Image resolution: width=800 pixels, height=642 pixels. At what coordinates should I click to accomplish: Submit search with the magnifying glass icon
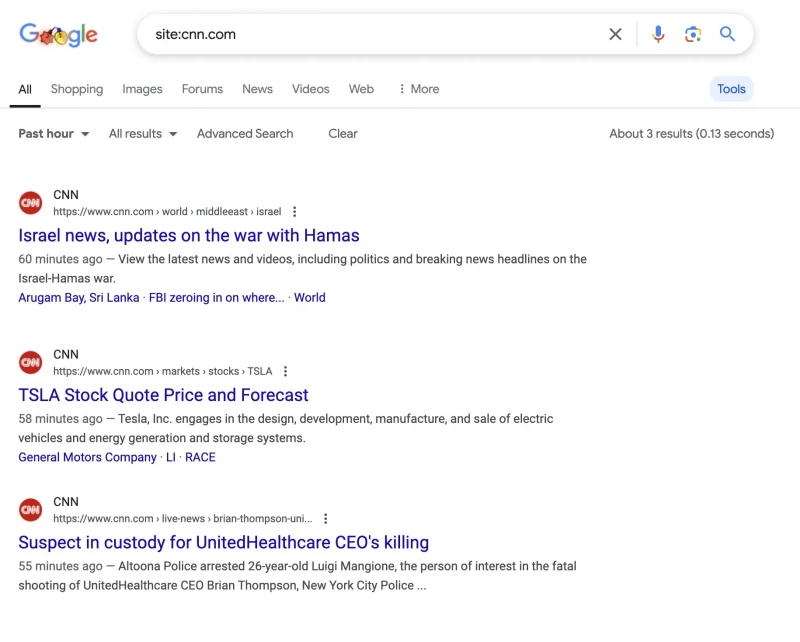point(727,34)
